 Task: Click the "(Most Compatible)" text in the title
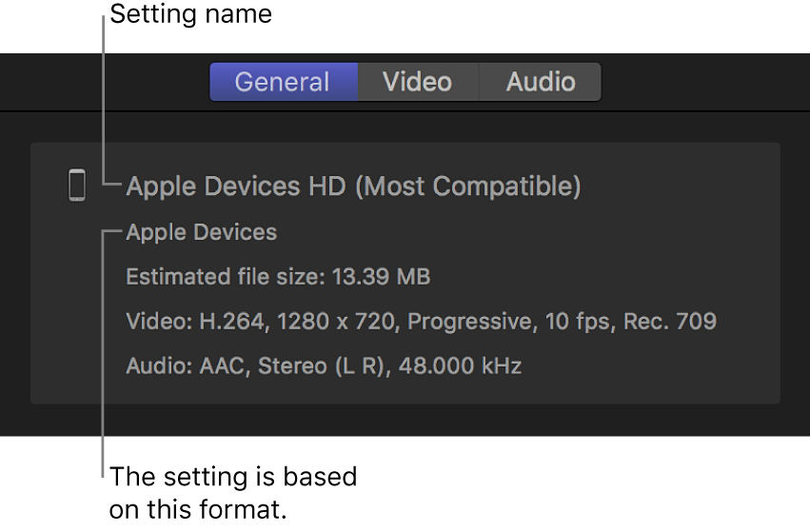tap(468, 186)
